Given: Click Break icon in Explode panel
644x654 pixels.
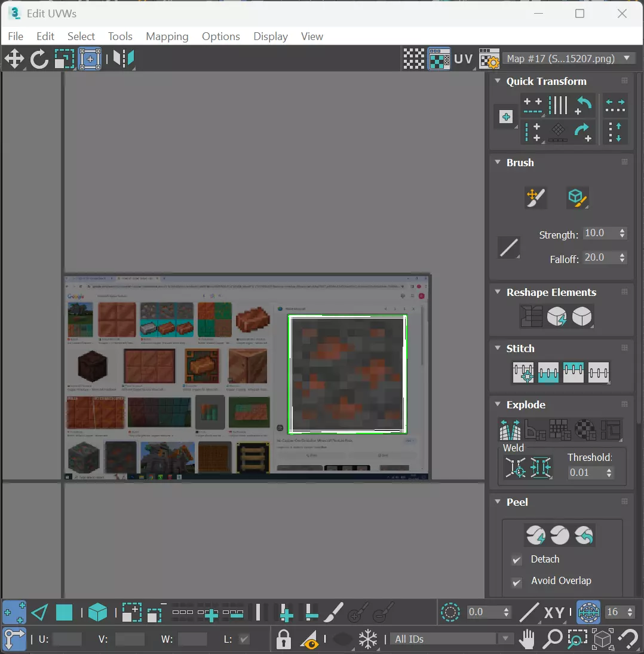Looking at the screenshot, I should 510,430.
